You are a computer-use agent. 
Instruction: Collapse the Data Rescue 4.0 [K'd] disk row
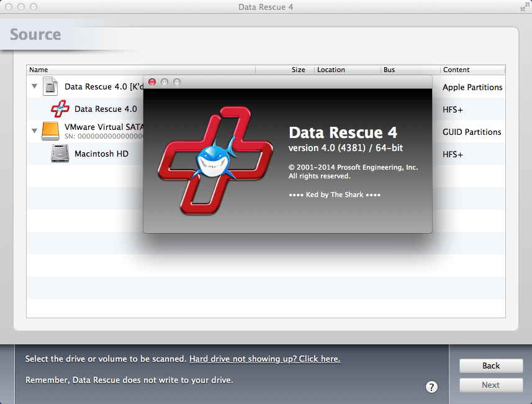[x=34, y=86]
